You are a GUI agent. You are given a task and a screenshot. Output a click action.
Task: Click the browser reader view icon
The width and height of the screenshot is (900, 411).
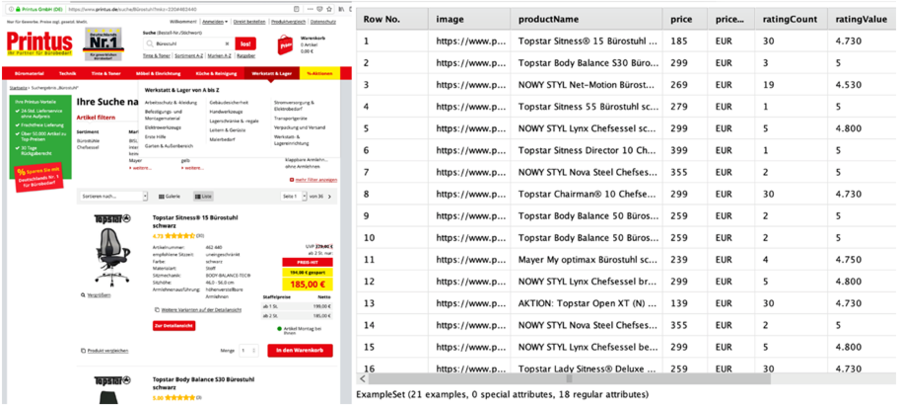(296, 10)
